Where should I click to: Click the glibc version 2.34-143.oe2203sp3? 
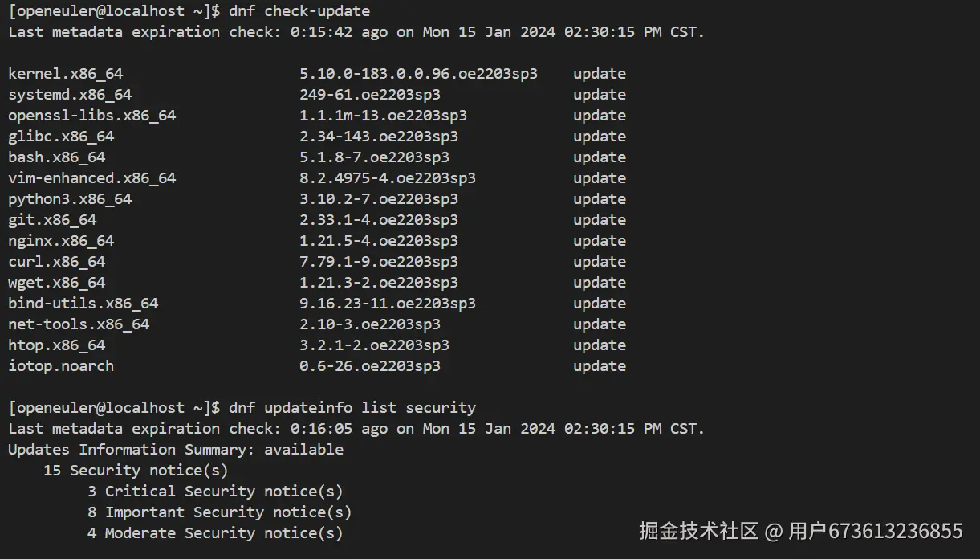(379, 137)
